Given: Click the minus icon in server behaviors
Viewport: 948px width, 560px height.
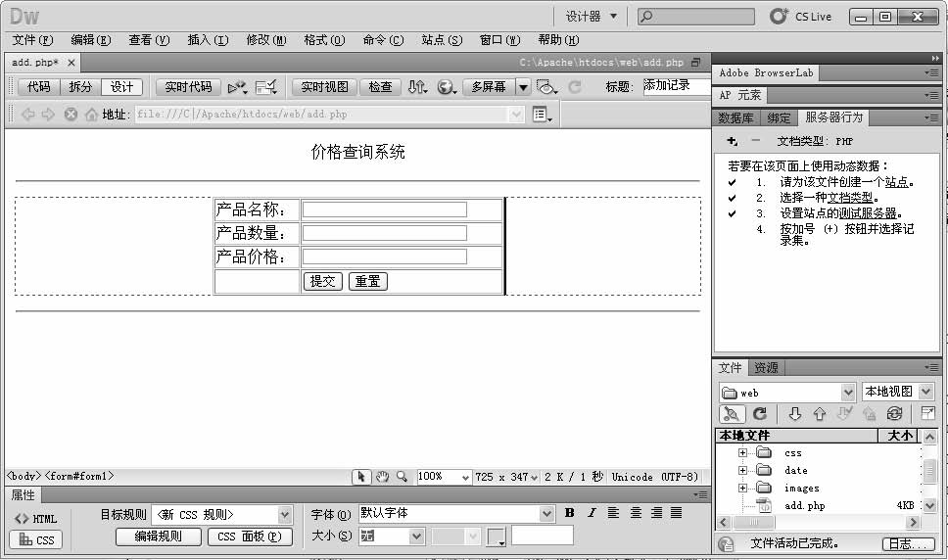Looking at the screenshot, I should coord(756,141).
